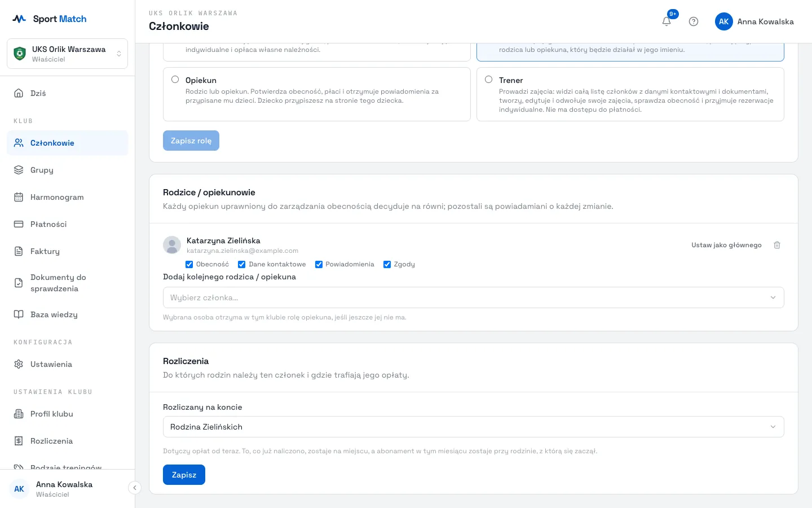Select the Opiekun role radio button

point(175,80)
